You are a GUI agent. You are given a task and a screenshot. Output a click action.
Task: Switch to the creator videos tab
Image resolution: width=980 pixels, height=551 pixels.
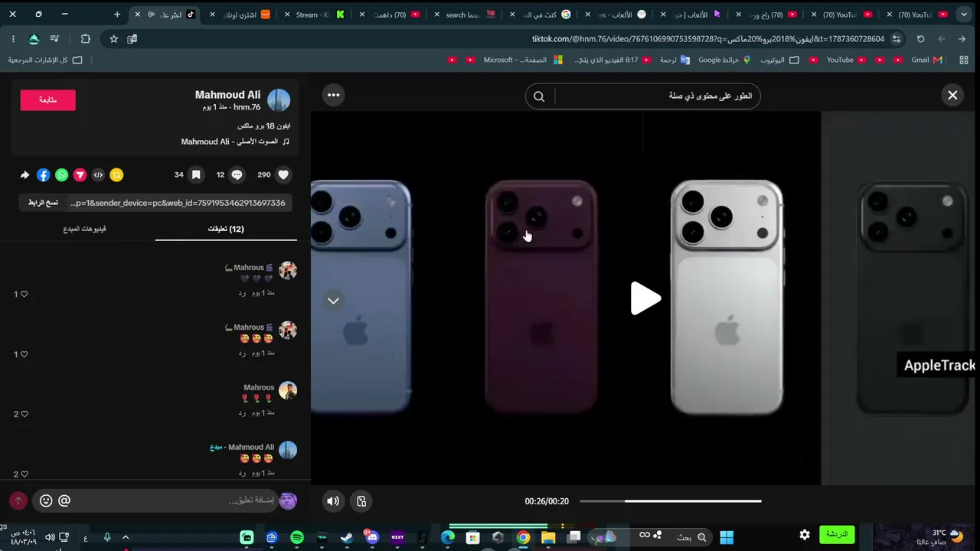pos(84,229)
